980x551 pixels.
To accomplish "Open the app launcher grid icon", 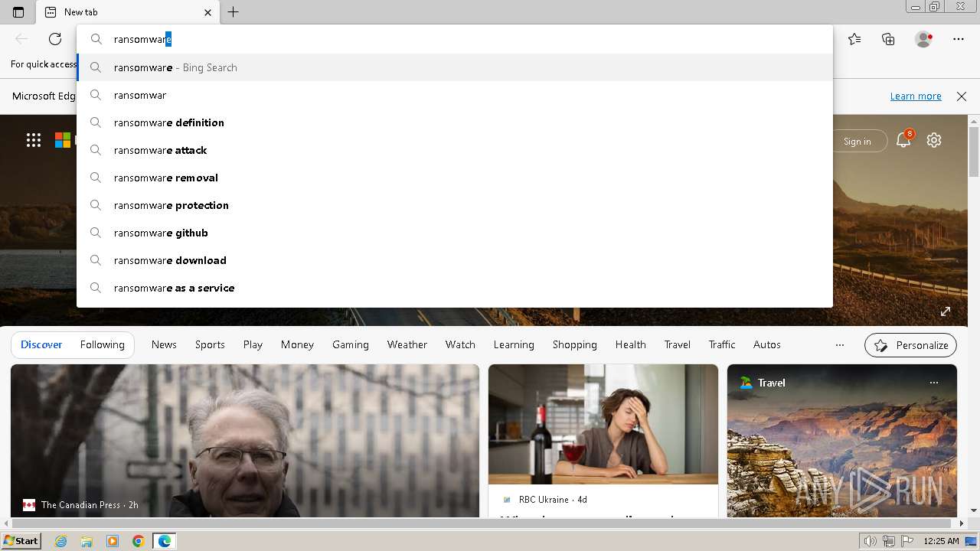I will 33,140.
